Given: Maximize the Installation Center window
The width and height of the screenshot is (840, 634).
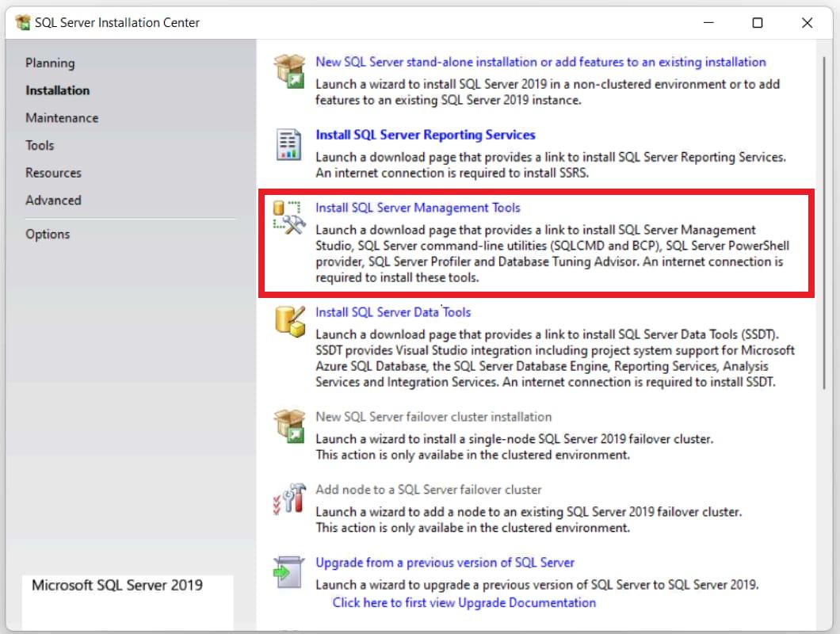Looking at the screenshot, I should [758, 23].
